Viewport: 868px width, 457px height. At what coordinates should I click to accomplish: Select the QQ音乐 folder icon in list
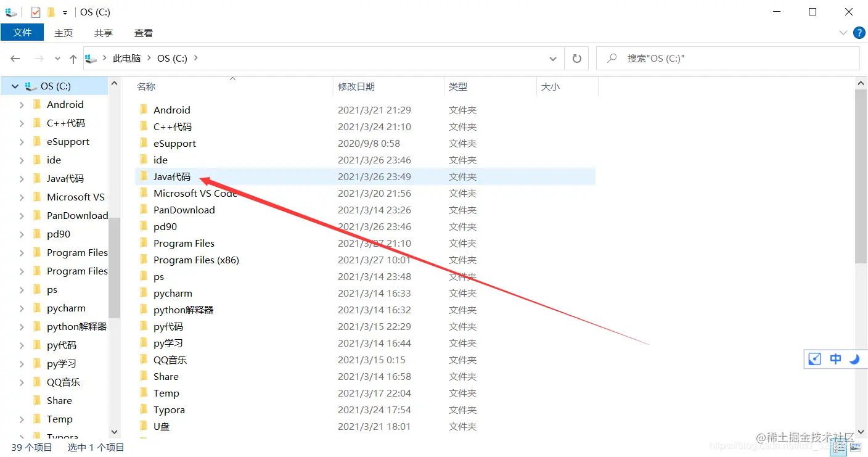pyautogui.click(x=144, y=360)
